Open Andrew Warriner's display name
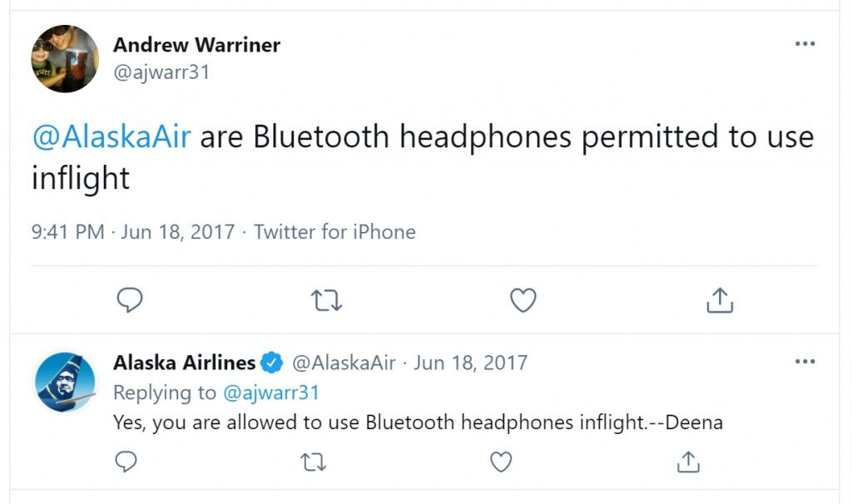 196,45
